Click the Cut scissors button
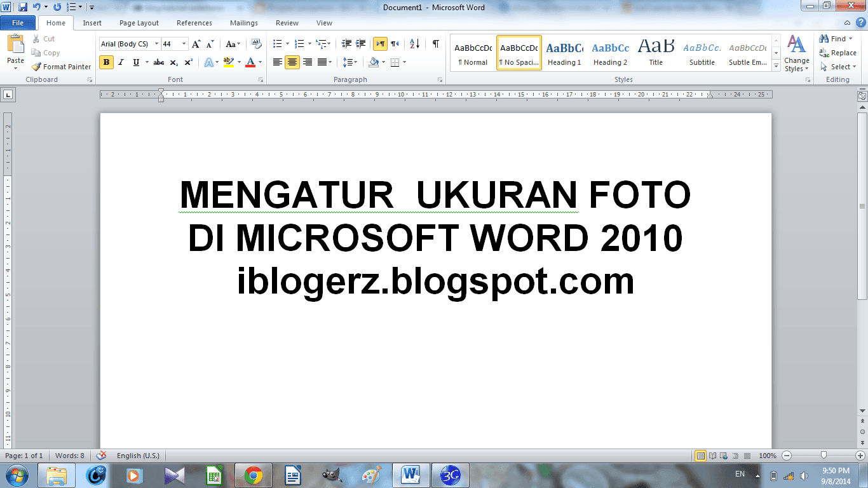Screen dimensions: 868x488 [44, 39]
